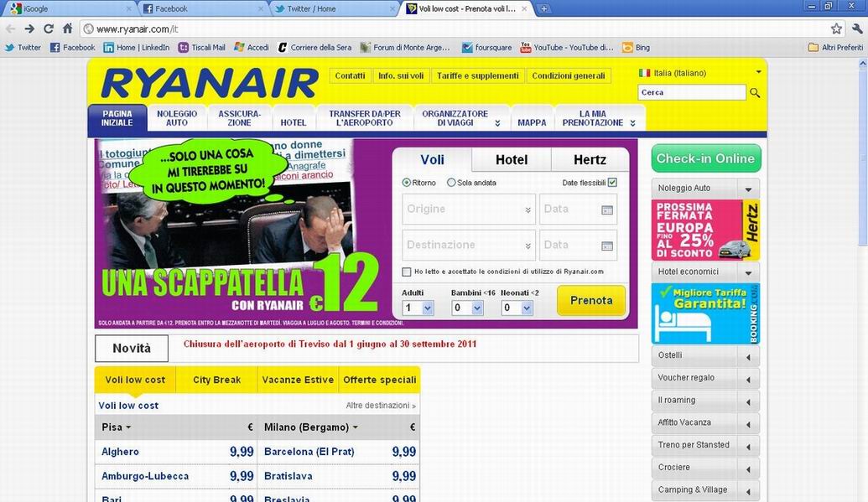
Task: Switch to the Hertz booking tab
Action: point(590,160)
